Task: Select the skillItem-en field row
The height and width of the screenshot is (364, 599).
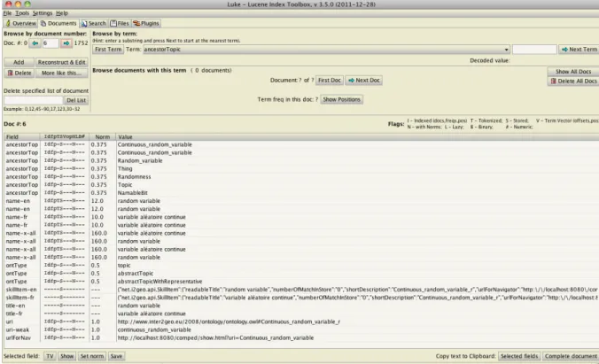Action: point(301,290)
